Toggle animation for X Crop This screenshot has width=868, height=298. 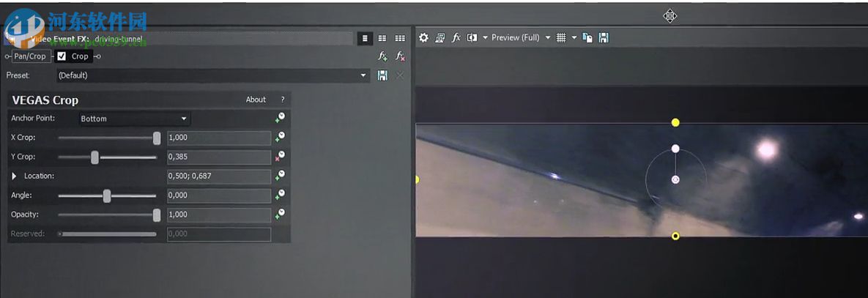[x=280, y=137]
